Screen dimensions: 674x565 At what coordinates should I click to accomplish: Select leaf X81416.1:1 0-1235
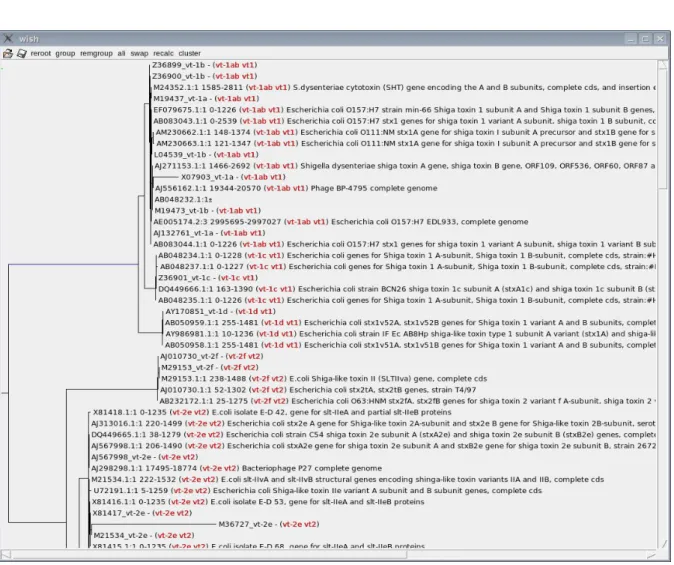(x=129, y=501)
